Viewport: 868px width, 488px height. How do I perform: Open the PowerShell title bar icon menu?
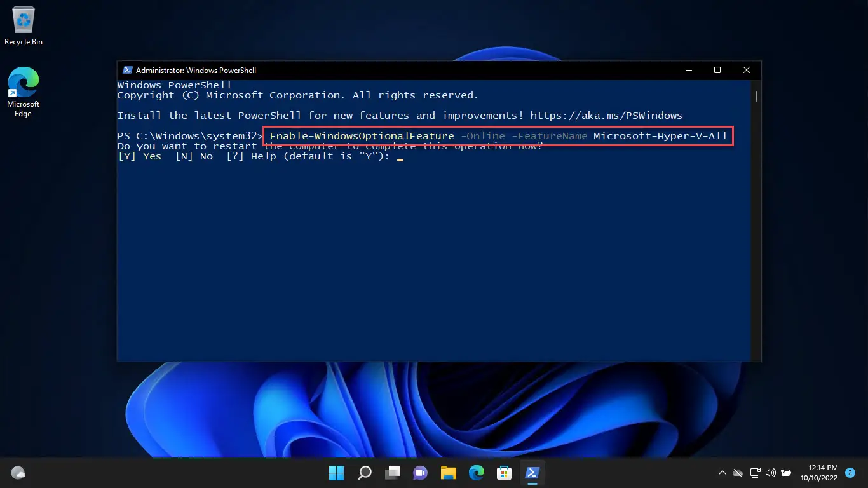127,71
